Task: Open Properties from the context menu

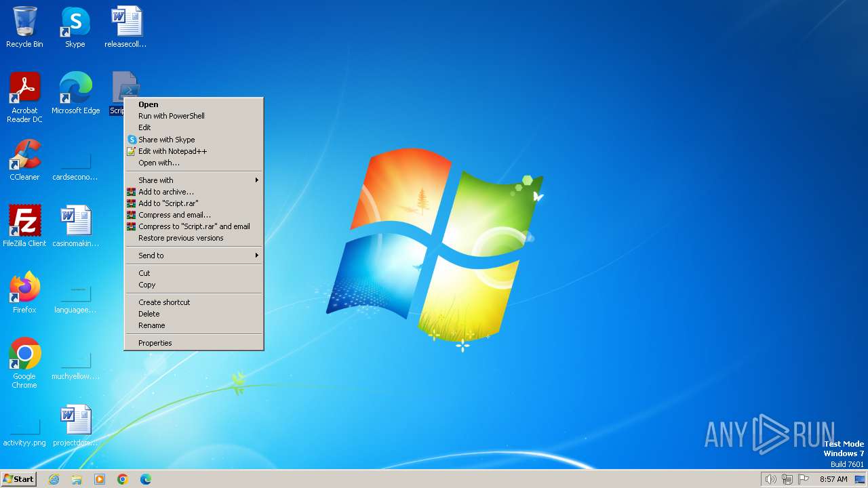Action: tap(194, 343)
